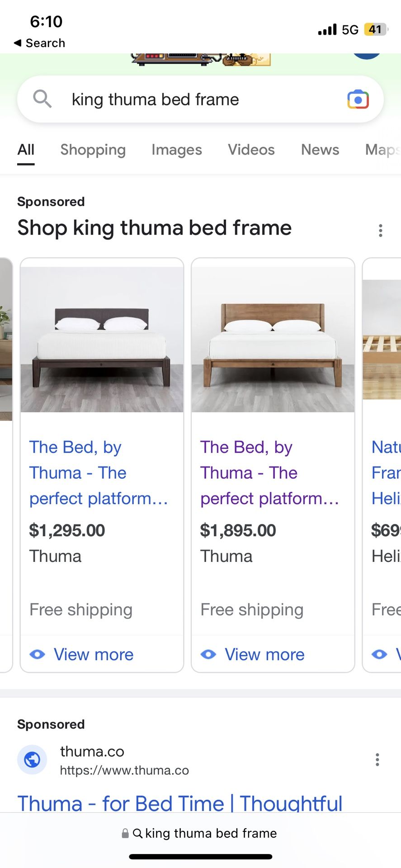Tap the back arrow to Search app
The width and height of the screenshot is (401, 868).
(18, 43)
